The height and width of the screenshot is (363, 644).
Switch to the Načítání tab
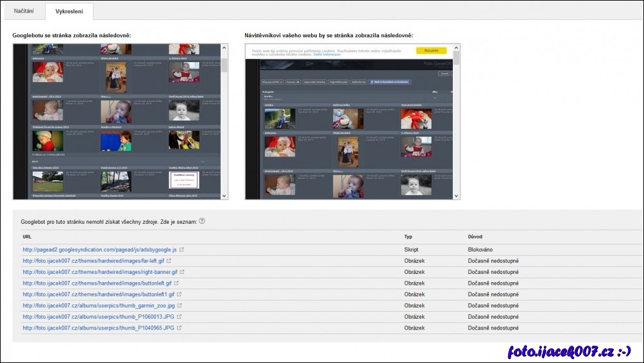click(x=23, y=11)
